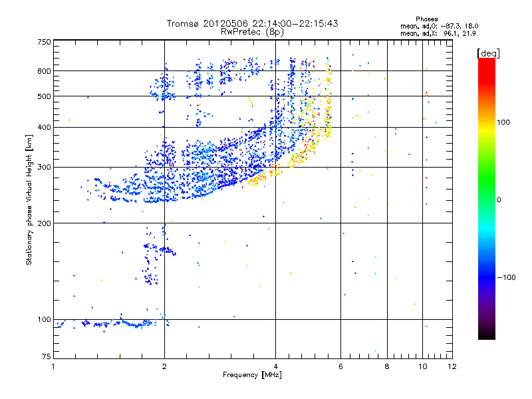The image size is (532, 399).
Task: Select the 'mean, sd,X: 96.1, 21.9' line
Action: point(438,33)
